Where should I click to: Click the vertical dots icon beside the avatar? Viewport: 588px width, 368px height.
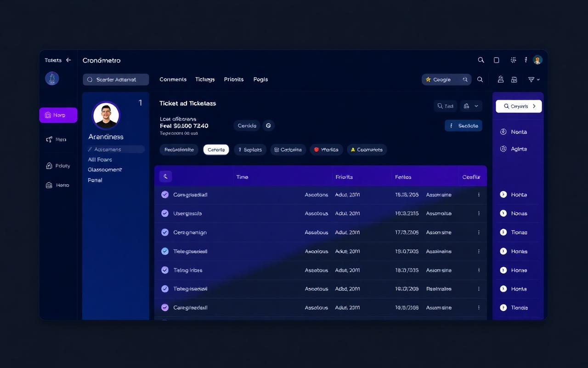pos(526,60)
